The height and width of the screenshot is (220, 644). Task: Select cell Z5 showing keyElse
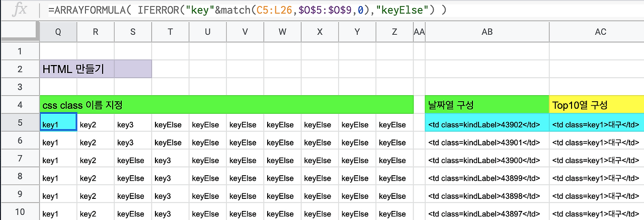(x=394, y=122)
